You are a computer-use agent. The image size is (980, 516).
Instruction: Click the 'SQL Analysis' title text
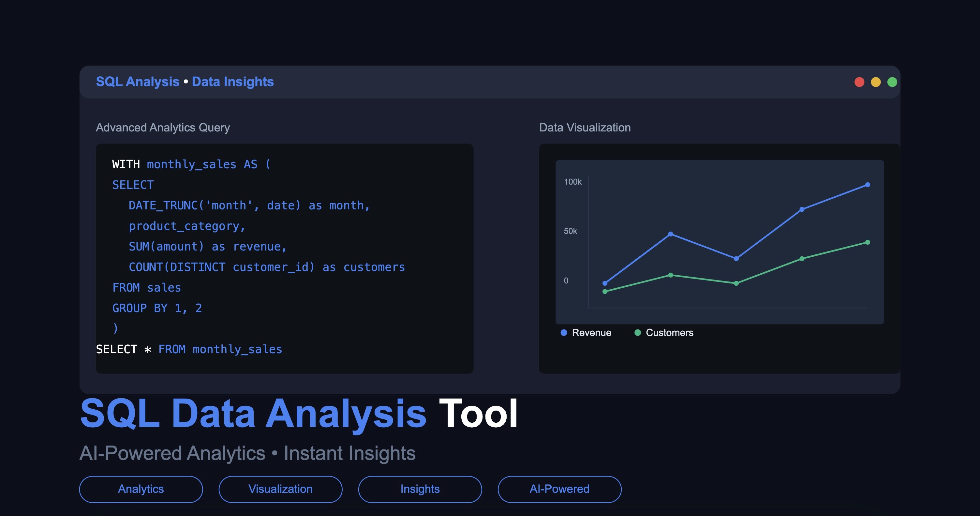click(x=137, y=82)
